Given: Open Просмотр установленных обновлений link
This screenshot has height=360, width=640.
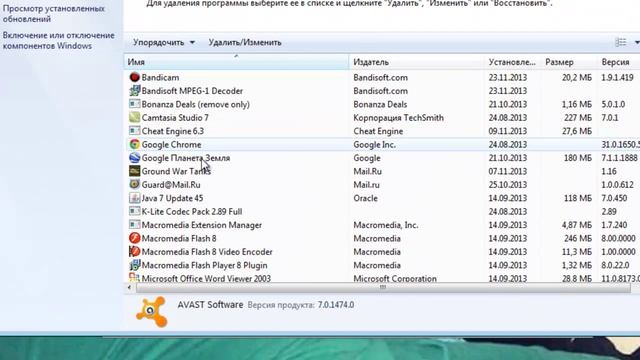Looking at the screenshot, I should pyautogui.click(x=53, y=13).
